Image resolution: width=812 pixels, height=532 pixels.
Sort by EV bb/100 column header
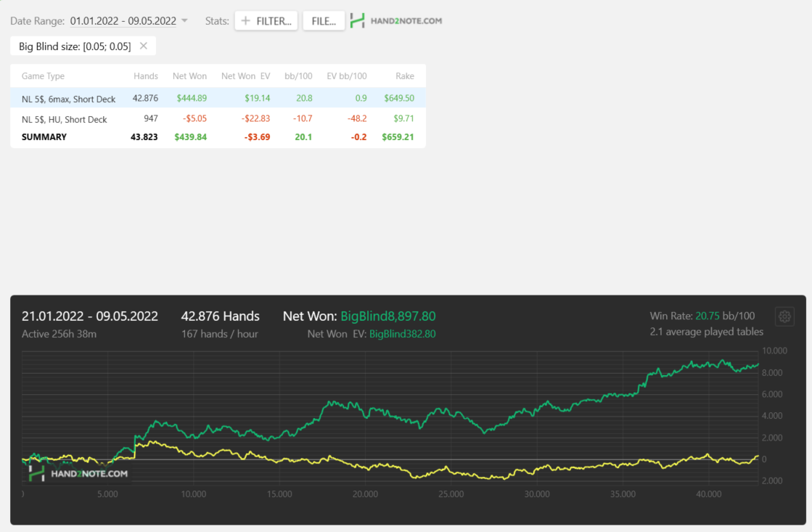[346, 75]
